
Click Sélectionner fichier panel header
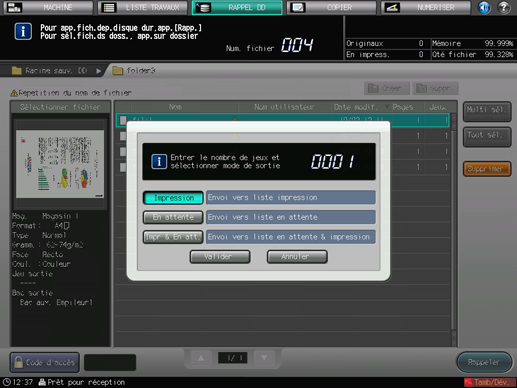click(60, 107)
